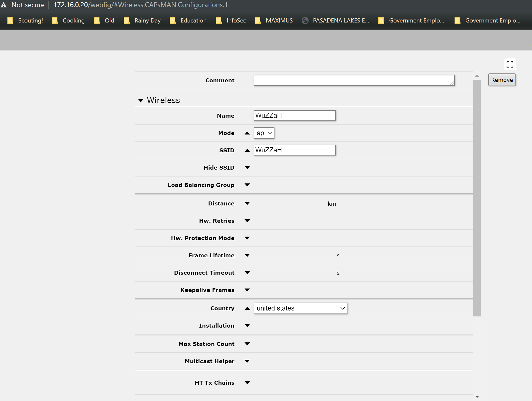Open the MAXIMUS bookmark folder
Screen dimensions: 532x401
click(274, 21)
